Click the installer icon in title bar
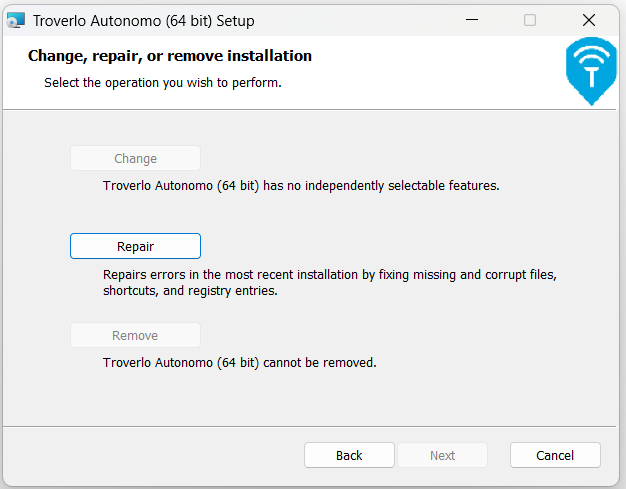The width and height of the screenshot is (626, 489). 16,20
